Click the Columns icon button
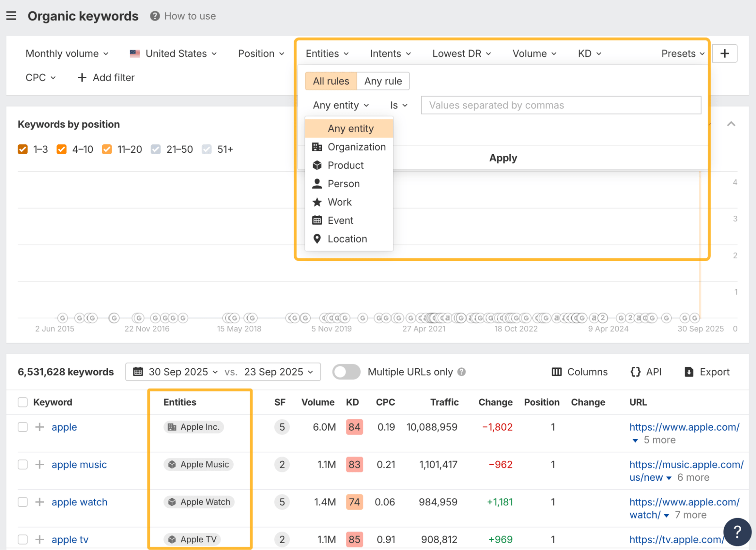Image resolution: width=756 pixels, height=550 pixels. click(x=556, y=372)
